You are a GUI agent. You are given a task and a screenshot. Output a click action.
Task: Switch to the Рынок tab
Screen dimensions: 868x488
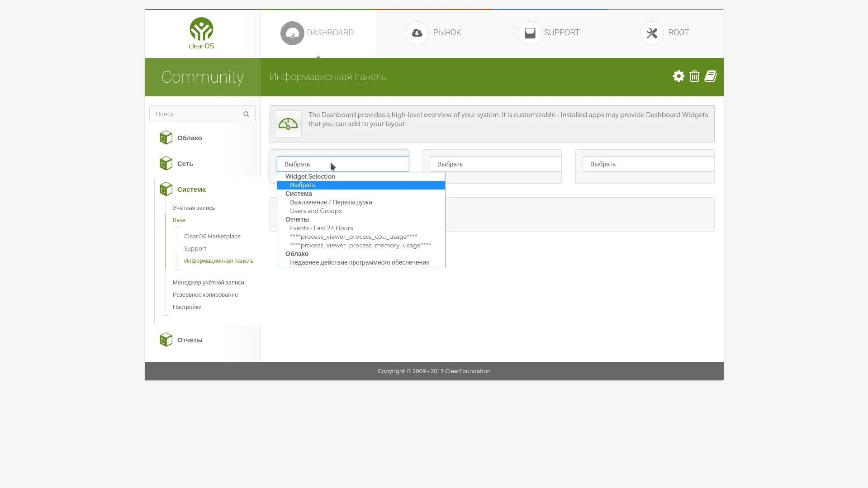click(x=434, y=33)
